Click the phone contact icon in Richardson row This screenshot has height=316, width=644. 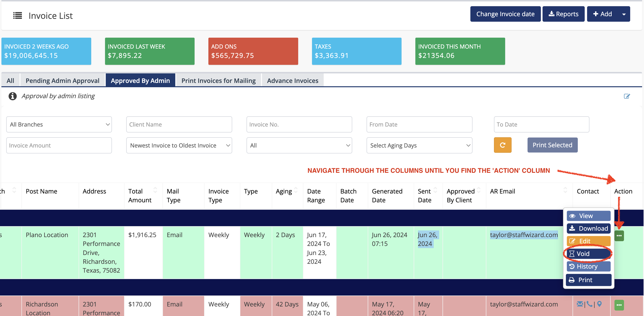click(589, 304)
